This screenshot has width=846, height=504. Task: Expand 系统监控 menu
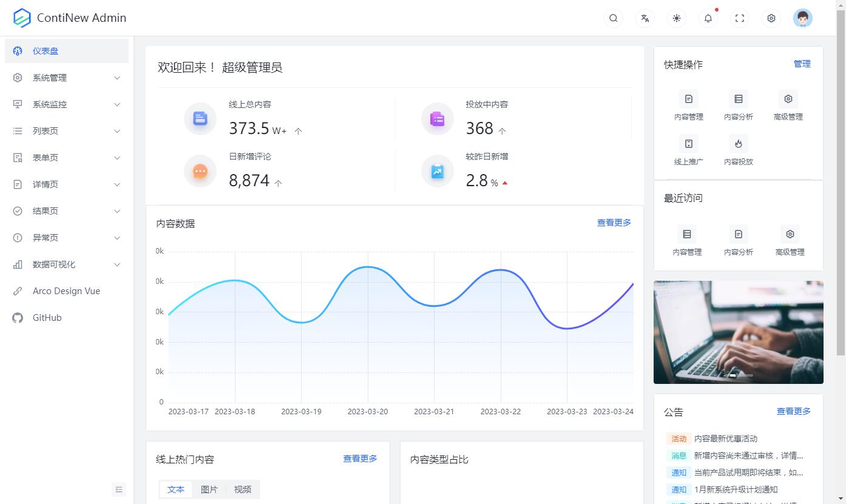[67, 104]
